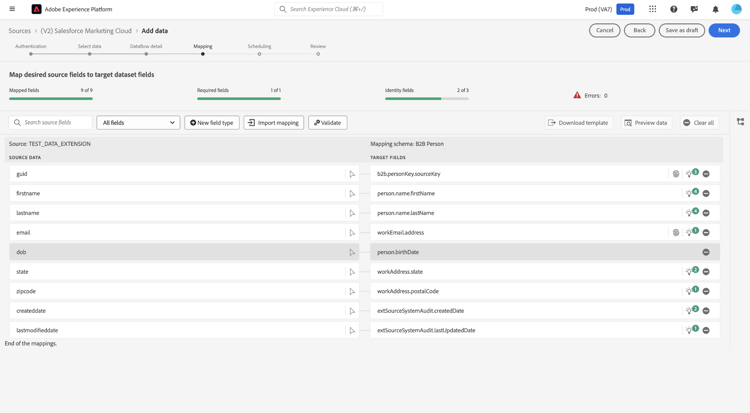View mapping recommendations for b2b.personKey.sourceKey
The width and height of the screenshot is (750, 413).
(x=692, y=173)
